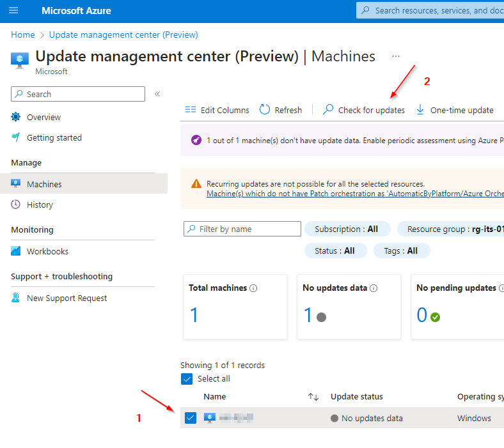Click the Update management center monitor icon

tap(20, 60)
